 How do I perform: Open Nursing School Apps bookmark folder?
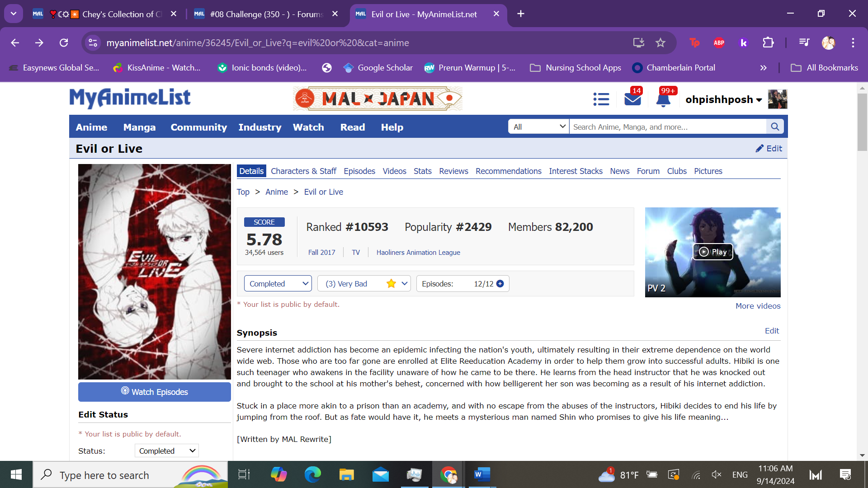coord(575,68)
